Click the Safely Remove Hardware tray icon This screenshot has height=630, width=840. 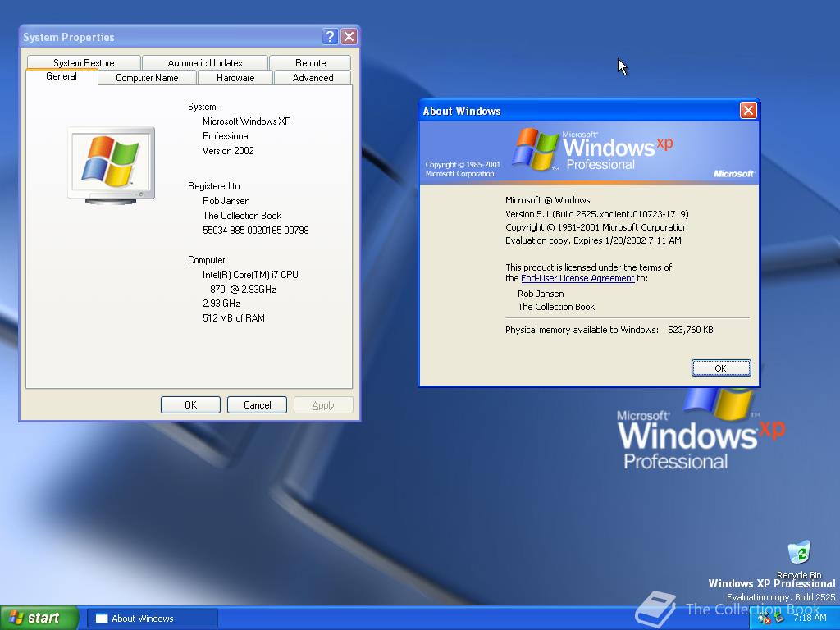tap(779, 618)
